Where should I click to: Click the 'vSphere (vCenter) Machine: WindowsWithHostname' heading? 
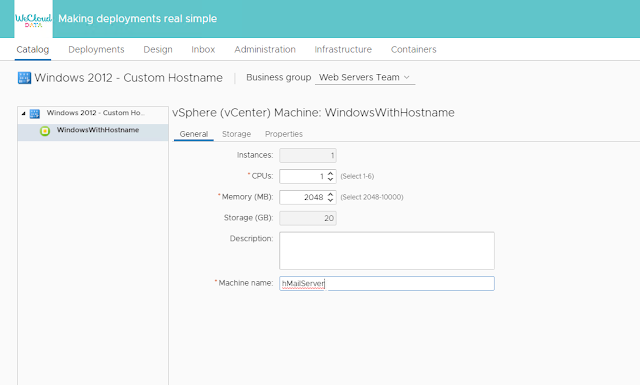(313, 113)
